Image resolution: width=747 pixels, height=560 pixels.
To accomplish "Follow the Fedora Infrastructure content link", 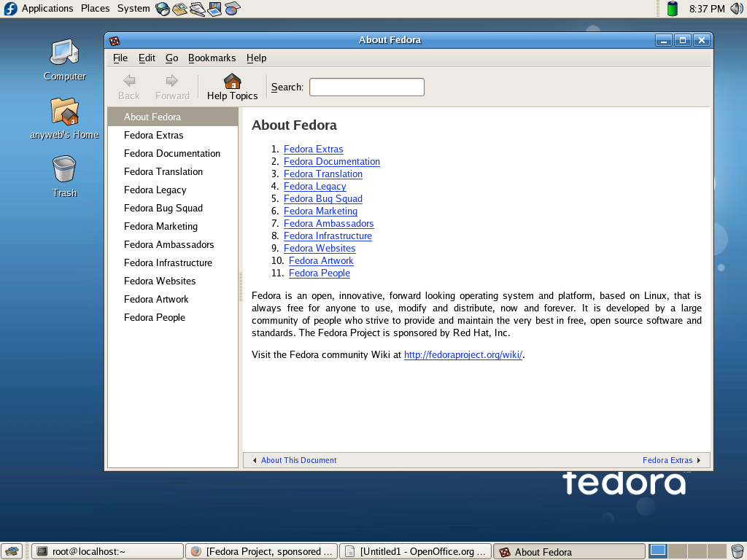I will (328, 236).
